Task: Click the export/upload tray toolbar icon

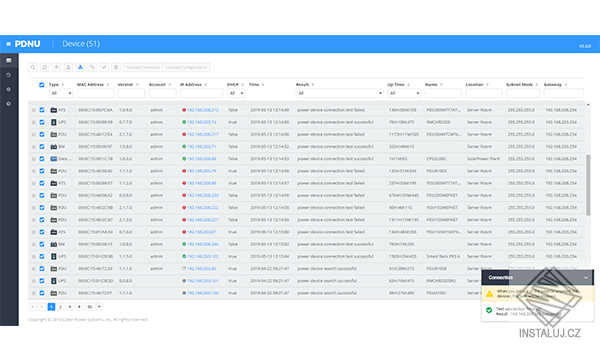Action: click(68, 67)
